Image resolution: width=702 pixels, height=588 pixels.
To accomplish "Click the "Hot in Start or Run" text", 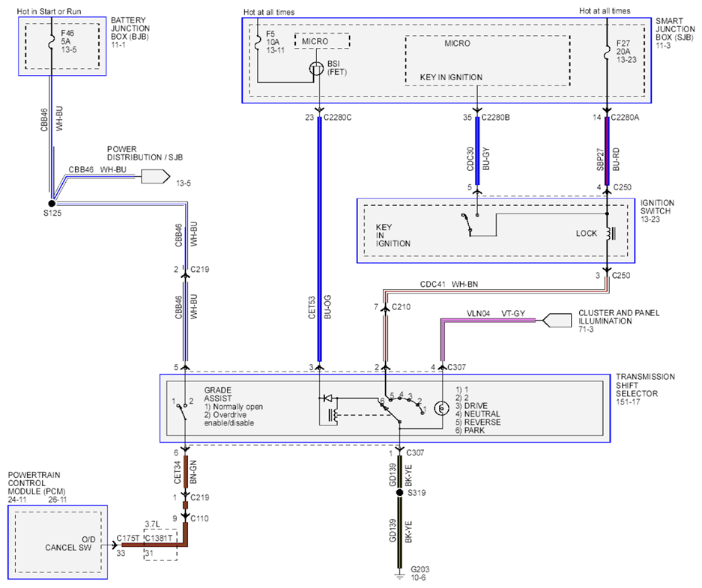I will click(49, 11).
